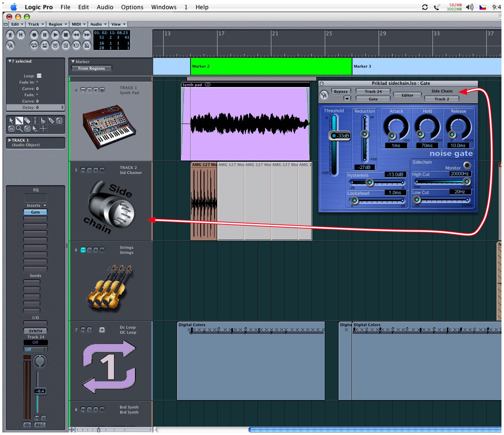Unmute the Strings track
504x435 pixels.
click(x=83, y=250)
